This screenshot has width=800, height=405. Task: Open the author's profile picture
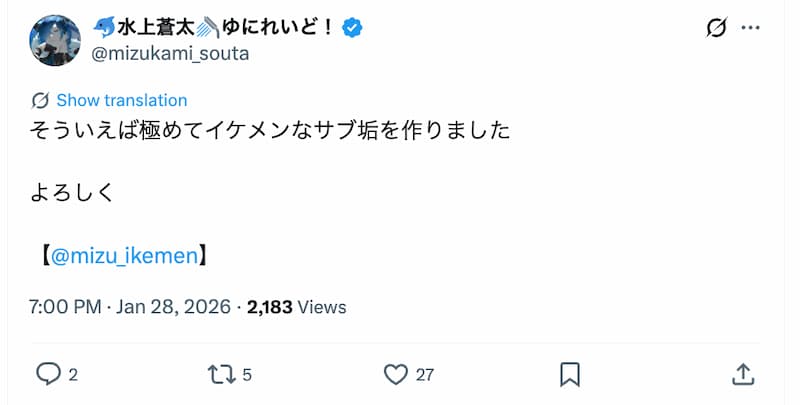(x=55, y=40)
